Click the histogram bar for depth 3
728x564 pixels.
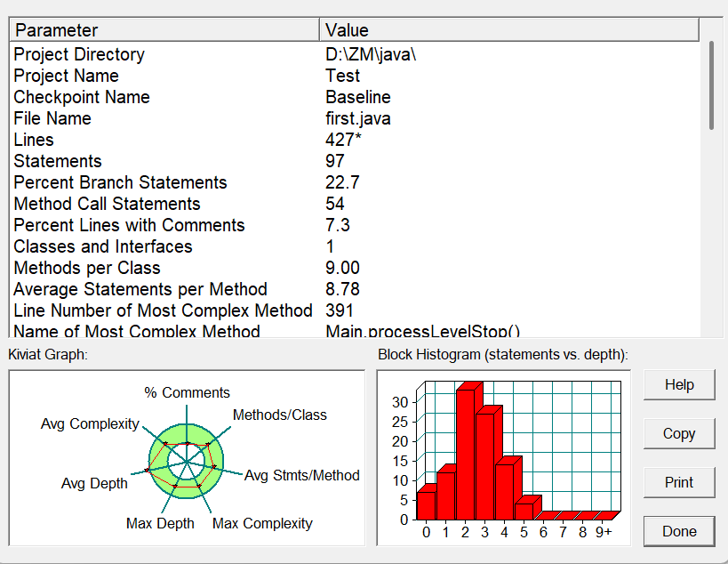click(x=485, y=466)
